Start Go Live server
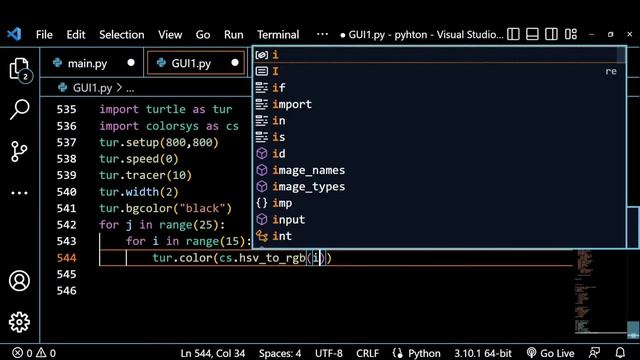Viewport: 640px width, 360px height. pos(550,353)
